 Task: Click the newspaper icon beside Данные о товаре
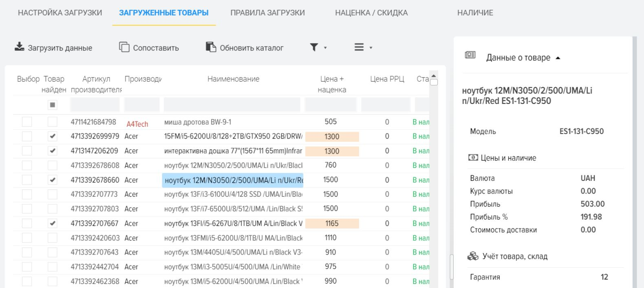pos(470,55)
